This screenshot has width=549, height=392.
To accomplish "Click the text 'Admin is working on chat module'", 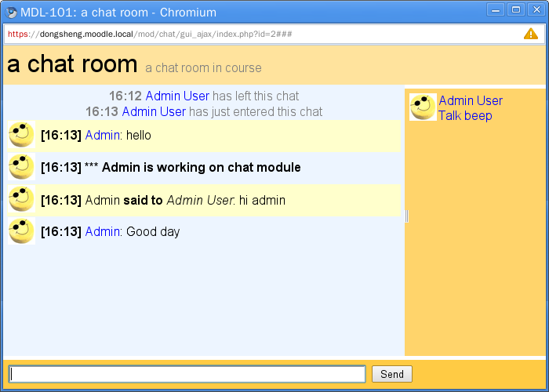I will 201,167.
